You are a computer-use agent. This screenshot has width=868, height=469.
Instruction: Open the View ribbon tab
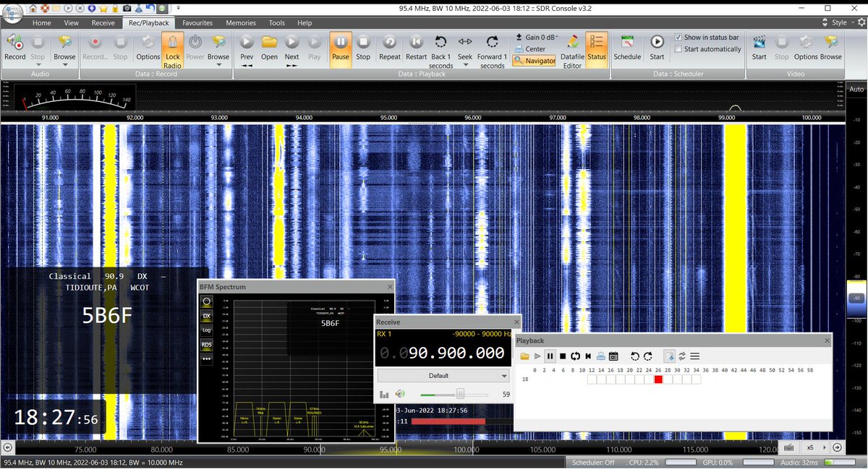click(x=71, y=23)
